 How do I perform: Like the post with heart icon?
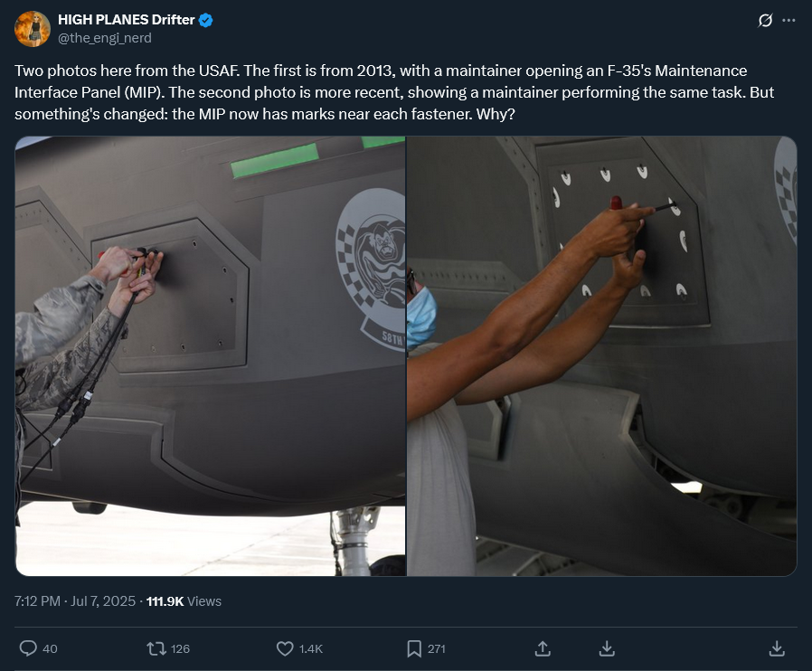285,648
